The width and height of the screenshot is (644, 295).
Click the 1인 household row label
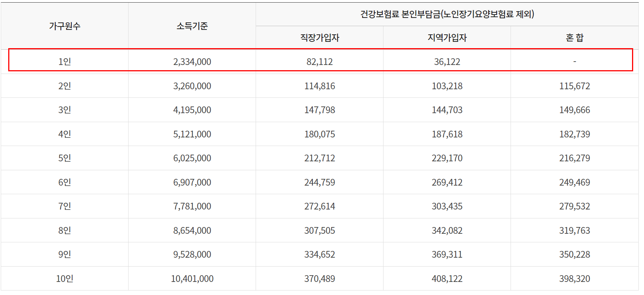click(x=65, y=62)
